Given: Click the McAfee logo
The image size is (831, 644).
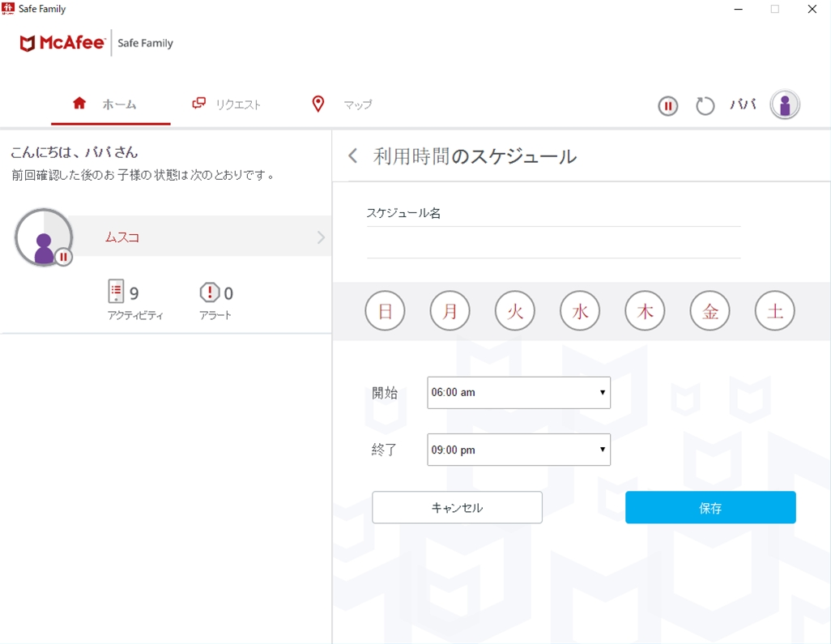Looking at the screenshot, I should click(x=62, y=43).
